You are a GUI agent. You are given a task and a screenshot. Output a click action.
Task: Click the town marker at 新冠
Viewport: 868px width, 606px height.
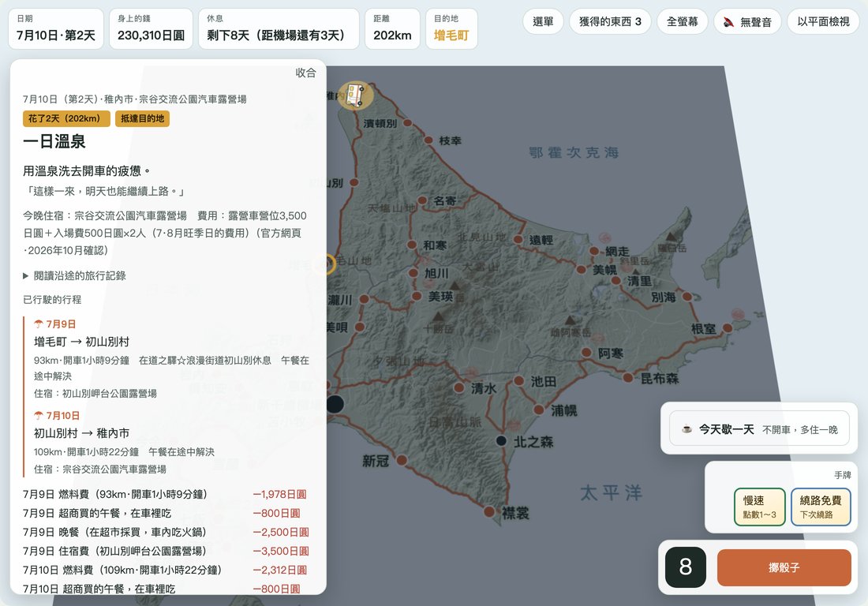[402, 460]
